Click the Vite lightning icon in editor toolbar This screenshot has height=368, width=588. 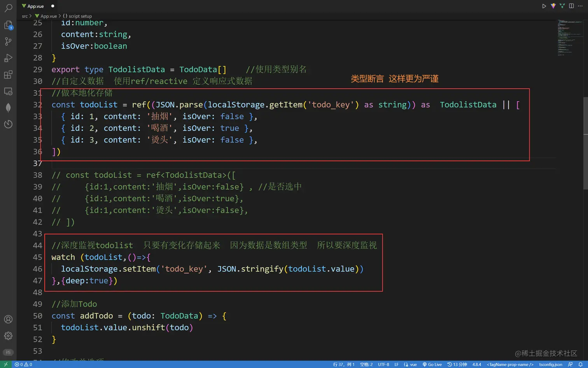pyautogui.click(x=553, y=6)
